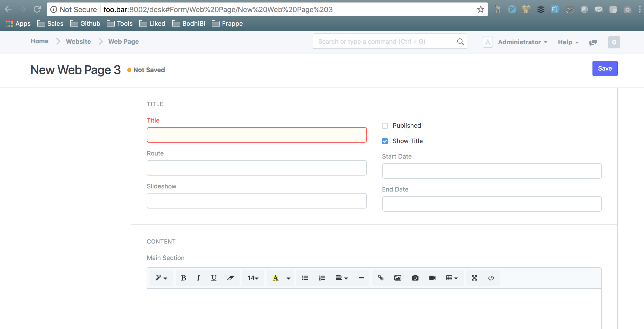Open the Liked bookmarks folder

click(152, 24)
